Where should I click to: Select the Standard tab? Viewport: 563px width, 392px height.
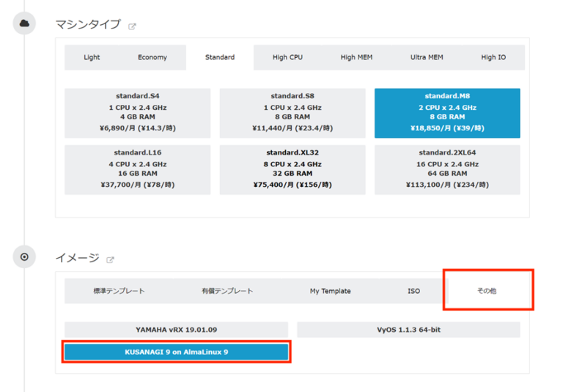(x=220, y=57)
